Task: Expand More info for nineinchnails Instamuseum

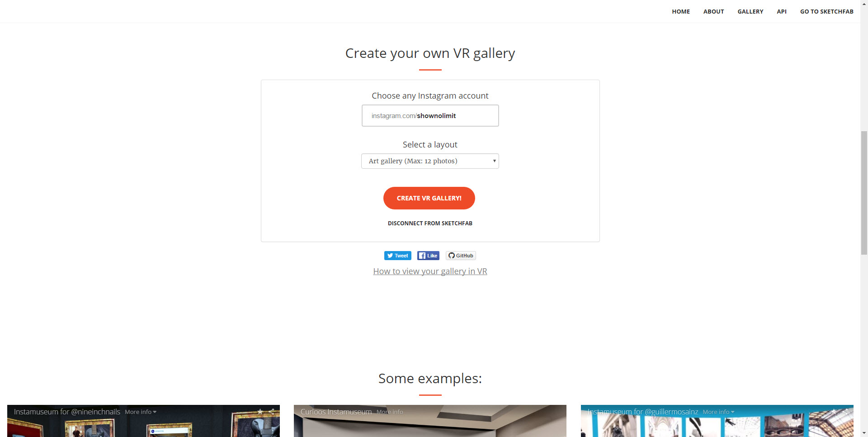Action: coord(141,412)
